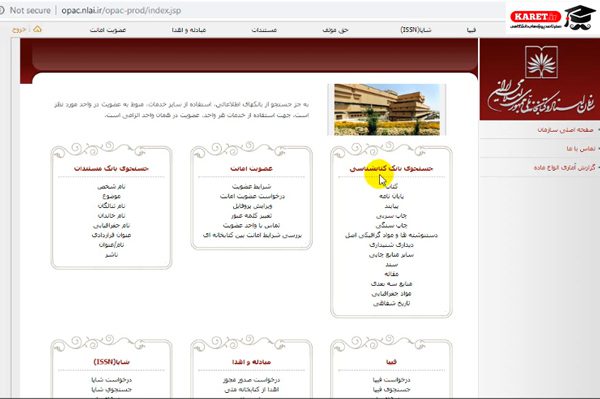
Task: Open جستجوی فیپا link
Action: [x=391, y=389]
